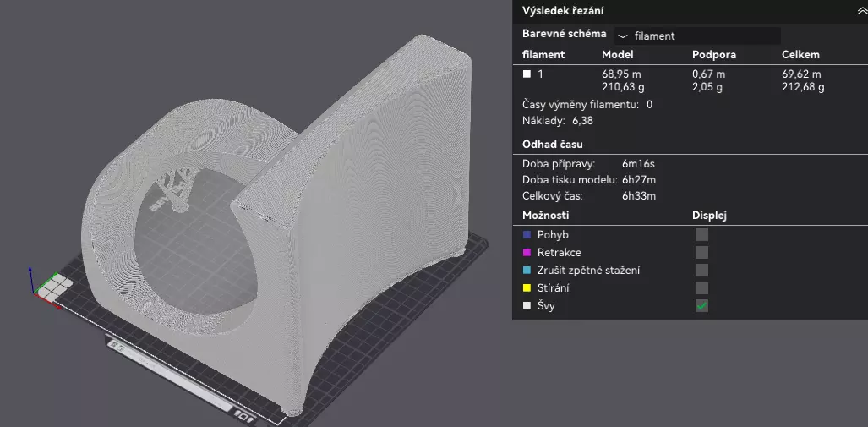Image resolution: width=868 pixels, height=427 pixels.
Task: Toggle Zrušit zpětné stažení checkbox
Action: coord(701,271)
